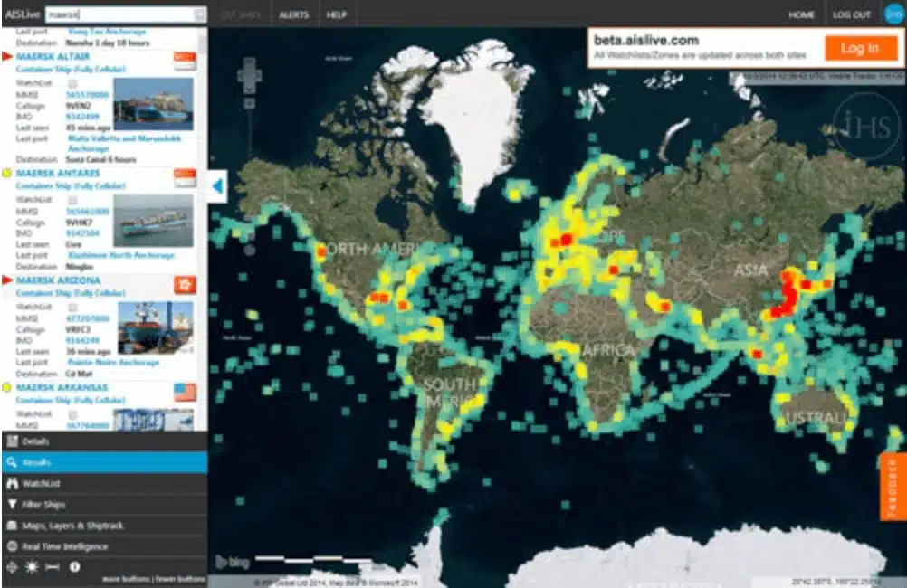Open the HELP menu
Image resolution: width=907 pixels, height=588 pixels.
point(336,15)
